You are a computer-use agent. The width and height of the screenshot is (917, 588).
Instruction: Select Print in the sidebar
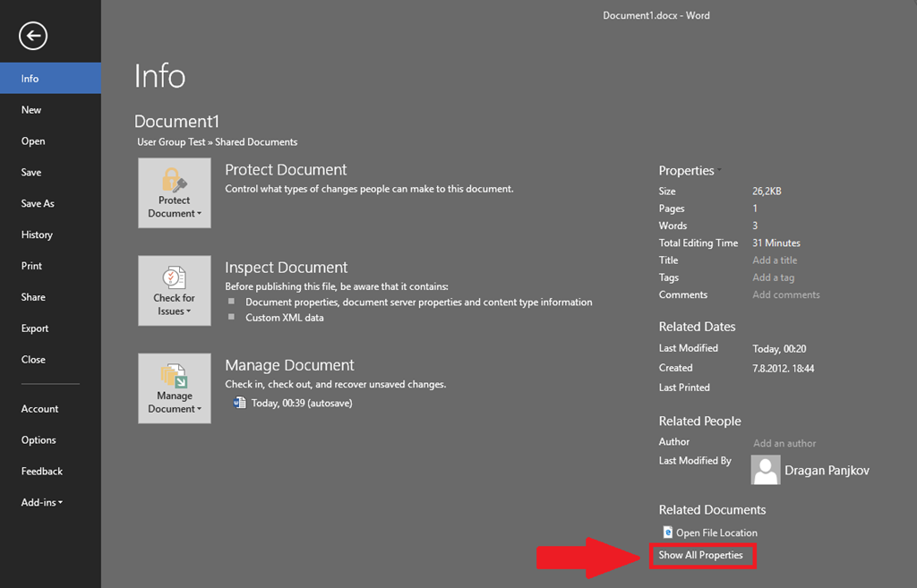50,265
